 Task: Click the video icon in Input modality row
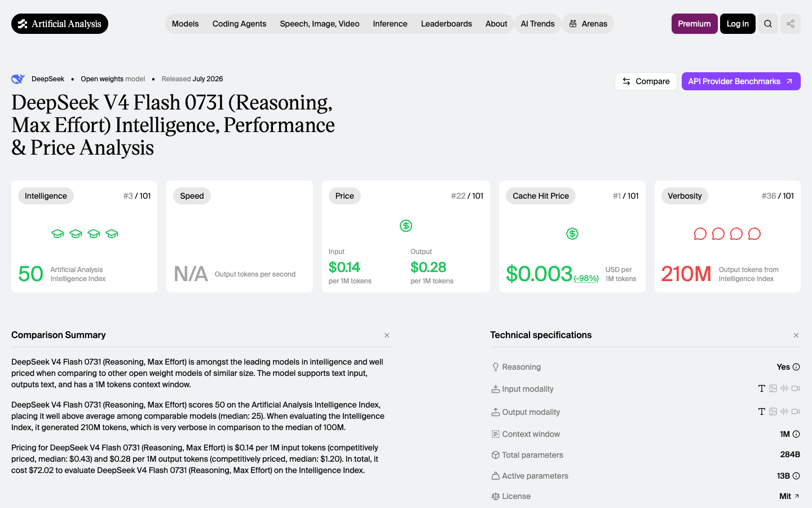[796, 388]
